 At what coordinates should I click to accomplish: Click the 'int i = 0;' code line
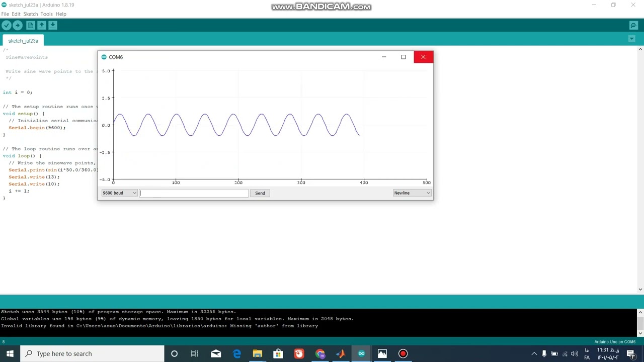18,93
